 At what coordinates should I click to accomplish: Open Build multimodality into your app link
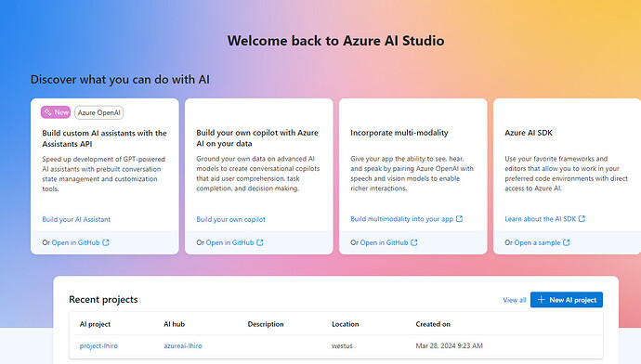click(402, 219)
